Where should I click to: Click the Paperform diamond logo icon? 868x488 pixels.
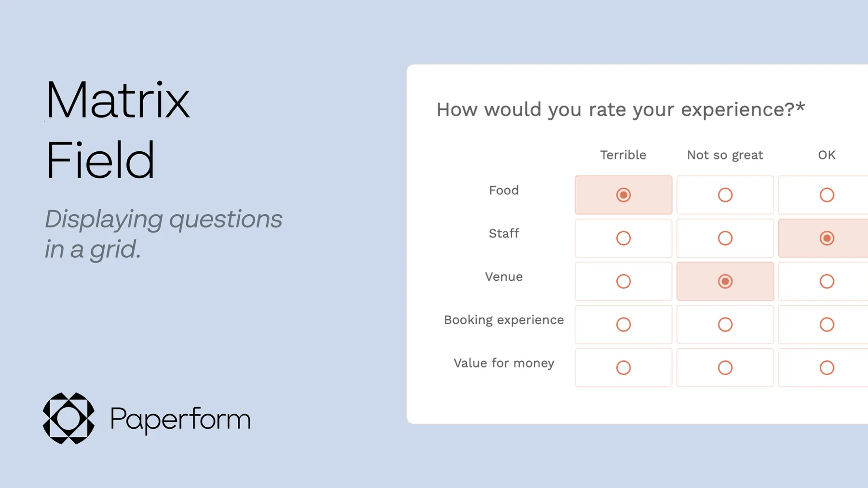tap(68, 418)
